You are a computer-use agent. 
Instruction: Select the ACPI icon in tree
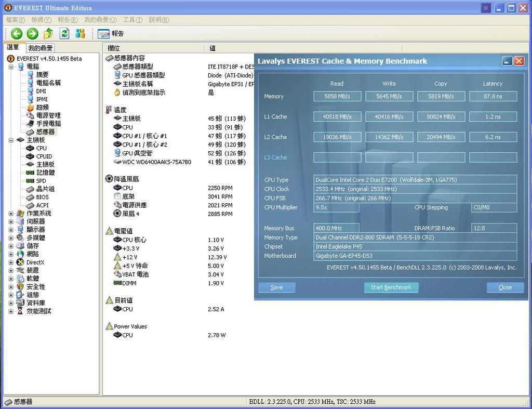pyautogui.click(x=30, y=205)
